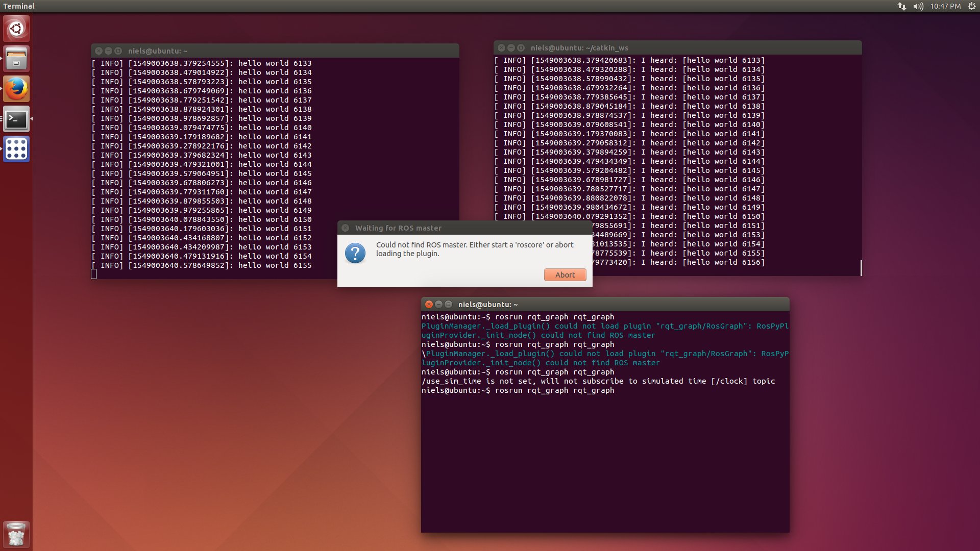Open the system power gear menu
This screenshot has width=980, height=551.
point(971,6)
